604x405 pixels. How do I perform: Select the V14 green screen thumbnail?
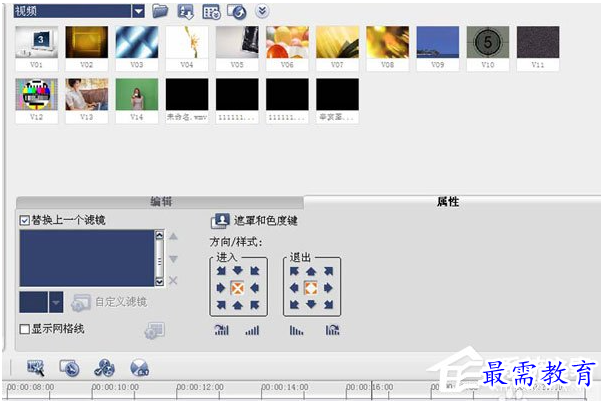[x=137, y=94]
